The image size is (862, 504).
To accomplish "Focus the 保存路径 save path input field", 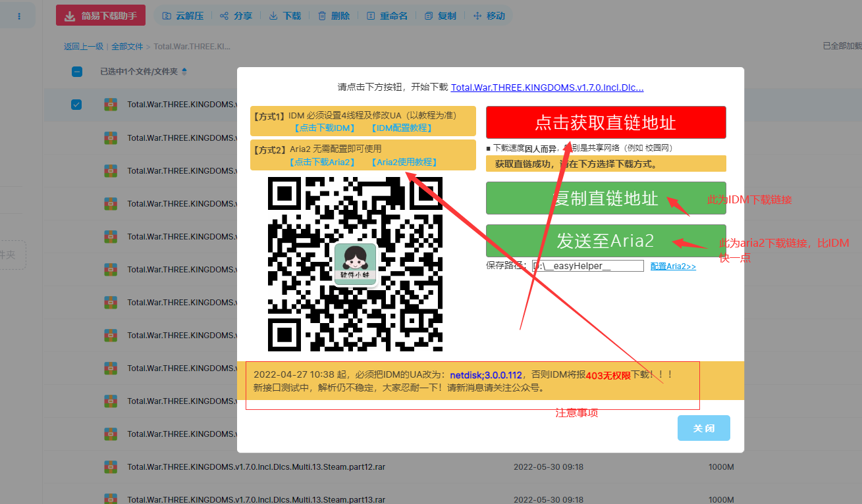I will coord(588,266).
